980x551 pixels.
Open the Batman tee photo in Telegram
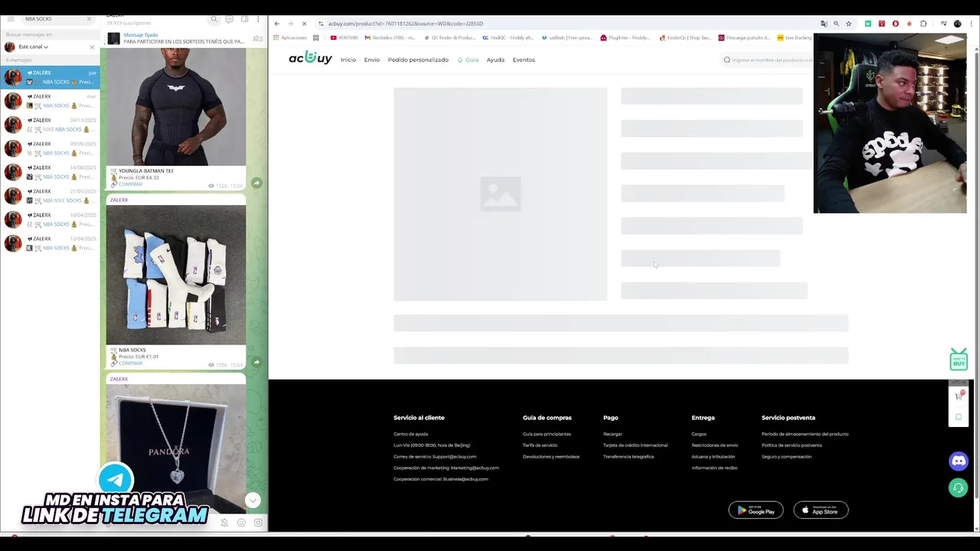176,106
